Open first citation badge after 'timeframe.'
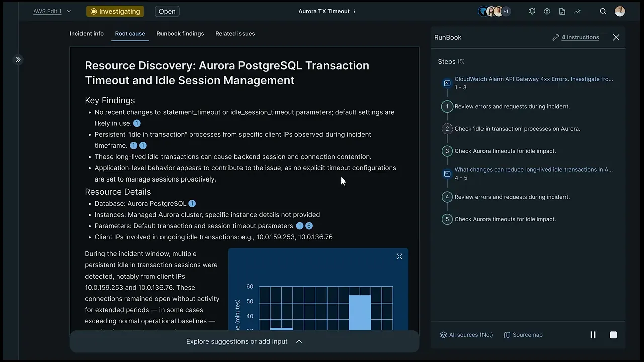 133,145
